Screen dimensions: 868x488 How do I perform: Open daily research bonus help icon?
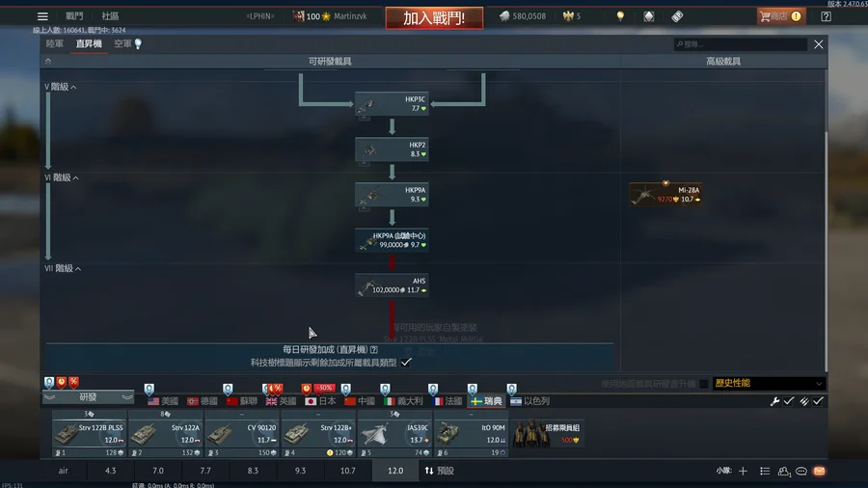pyautogui.click(x=374, y=350)
